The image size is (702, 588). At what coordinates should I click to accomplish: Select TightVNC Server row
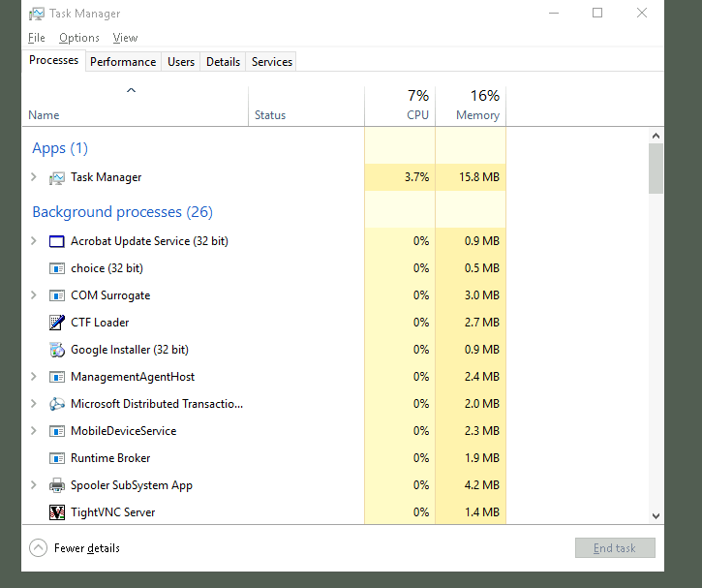click(263, 511)
